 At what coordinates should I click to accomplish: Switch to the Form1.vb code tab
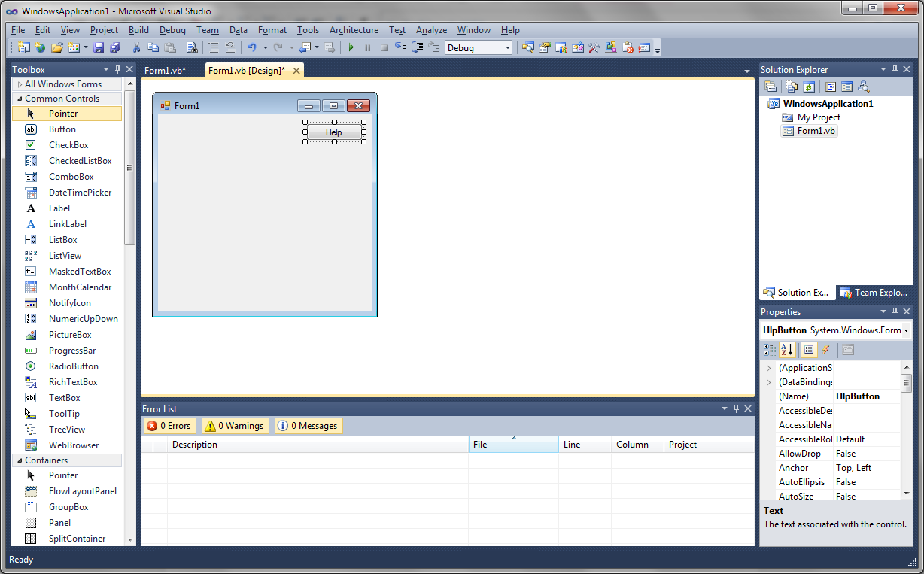tap(167, 69)
